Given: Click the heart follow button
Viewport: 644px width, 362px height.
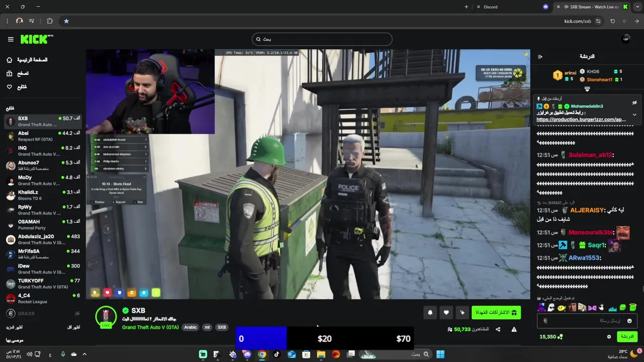Looking at the screenshot, I should pyautogui.click(x=446, y=313).
